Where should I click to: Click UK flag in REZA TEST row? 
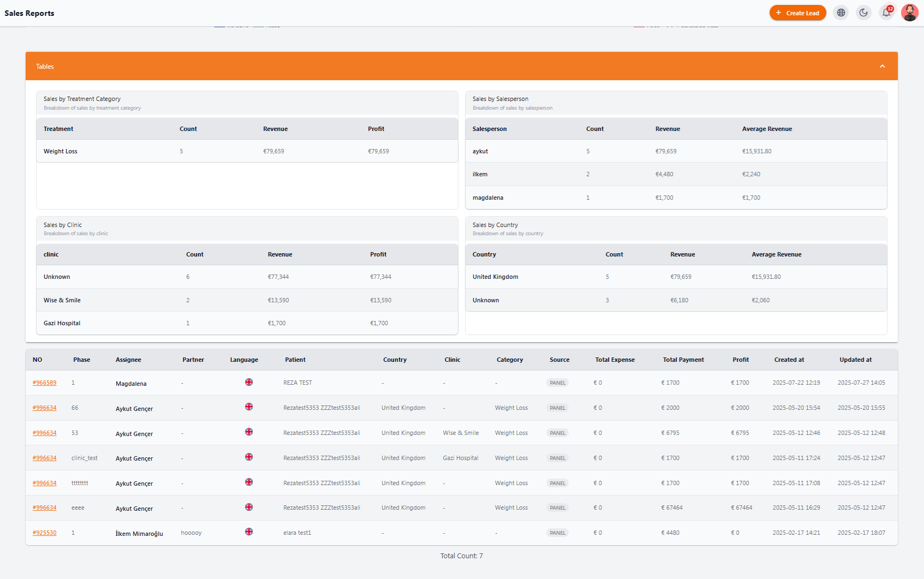[249, 382]
